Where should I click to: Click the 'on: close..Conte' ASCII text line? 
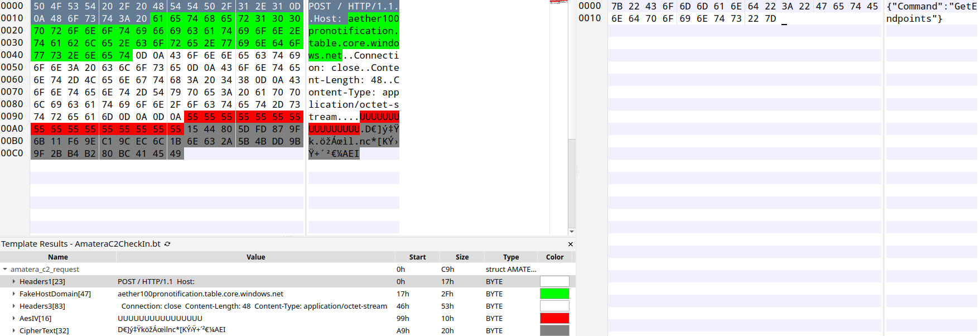tap(354, 68)
